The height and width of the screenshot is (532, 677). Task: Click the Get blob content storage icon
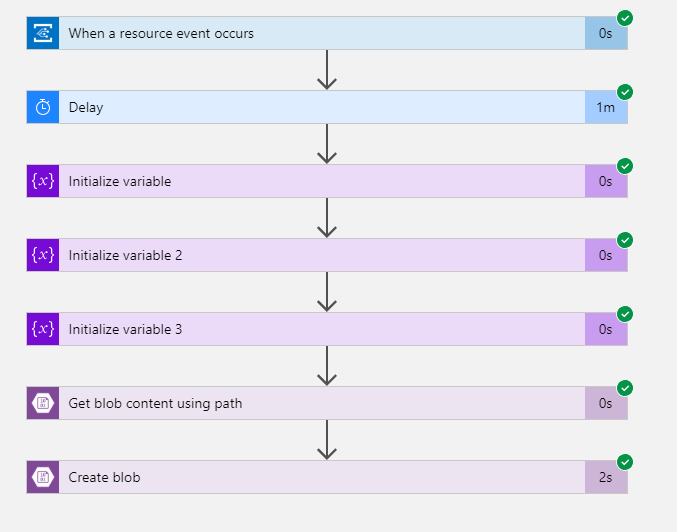(x=43, y=403)
